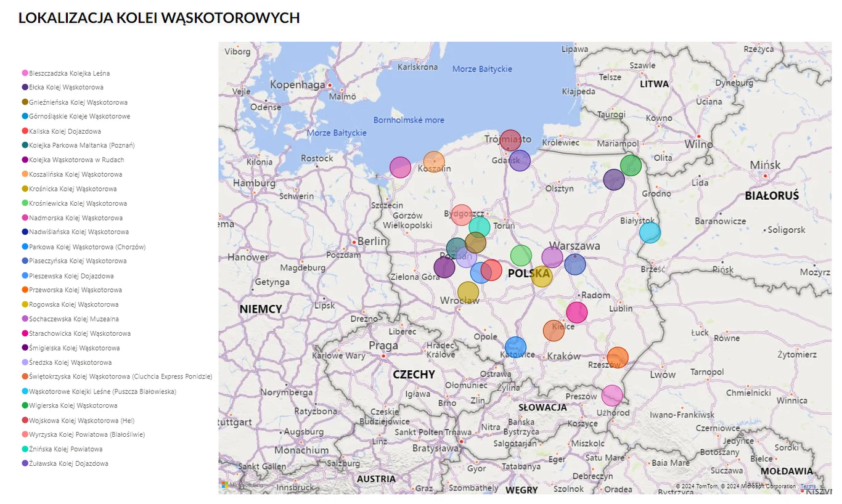This screenshot has width=842, height=504.
Task: Click the Kaliska Kolej Dojazdowa color dot
Action: [x=25, y=131]
